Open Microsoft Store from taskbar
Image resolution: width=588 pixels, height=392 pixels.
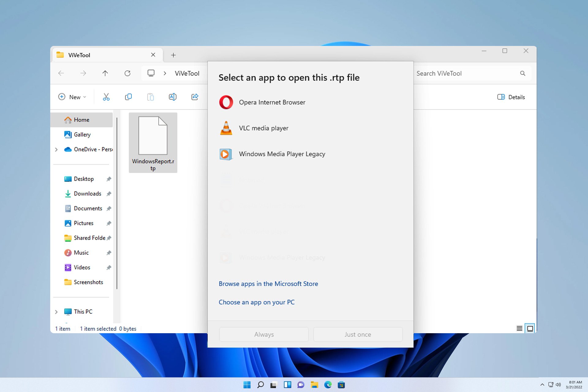point(341,385)
